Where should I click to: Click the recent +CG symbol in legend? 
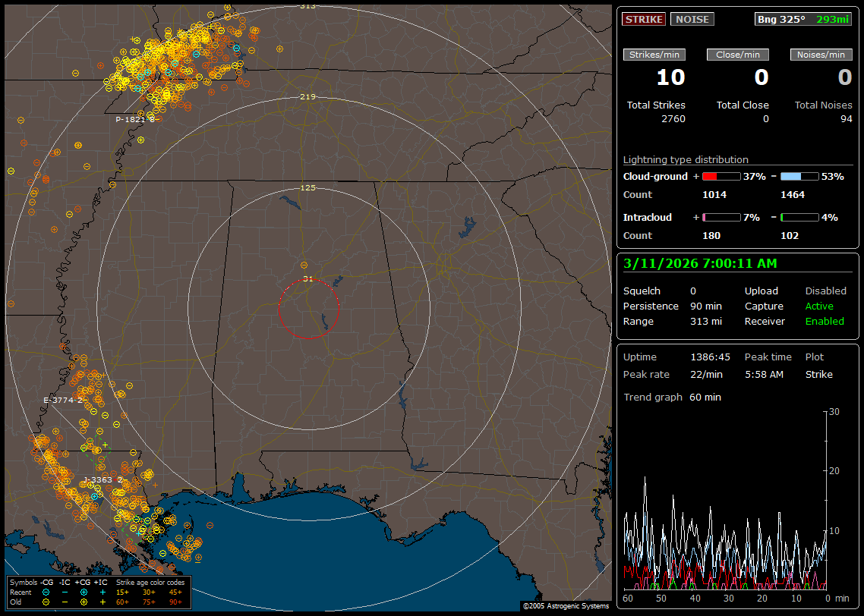coord(84,592)
